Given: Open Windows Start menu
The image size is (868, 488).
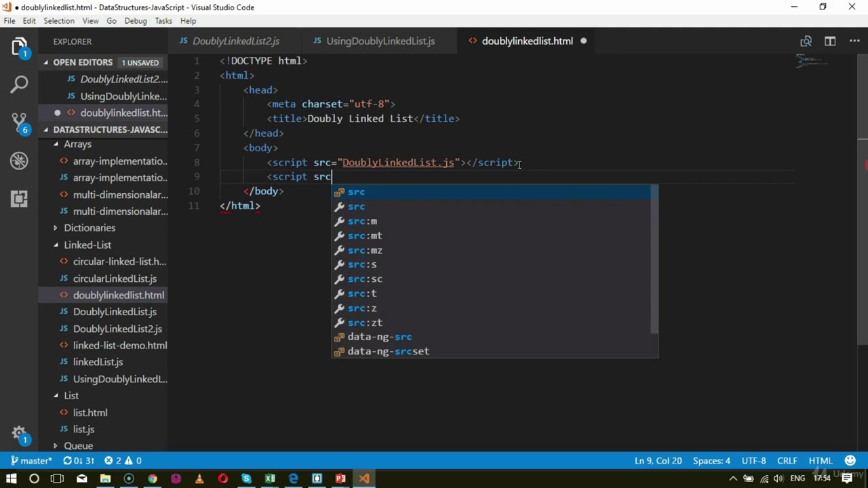Looking at the screenshot, I should (11, 479).
